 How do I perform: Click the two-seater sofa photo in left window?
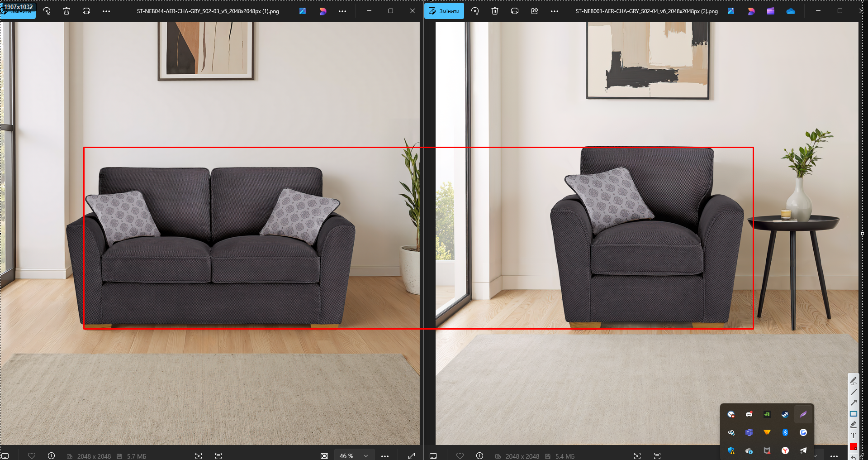[210, 233]
